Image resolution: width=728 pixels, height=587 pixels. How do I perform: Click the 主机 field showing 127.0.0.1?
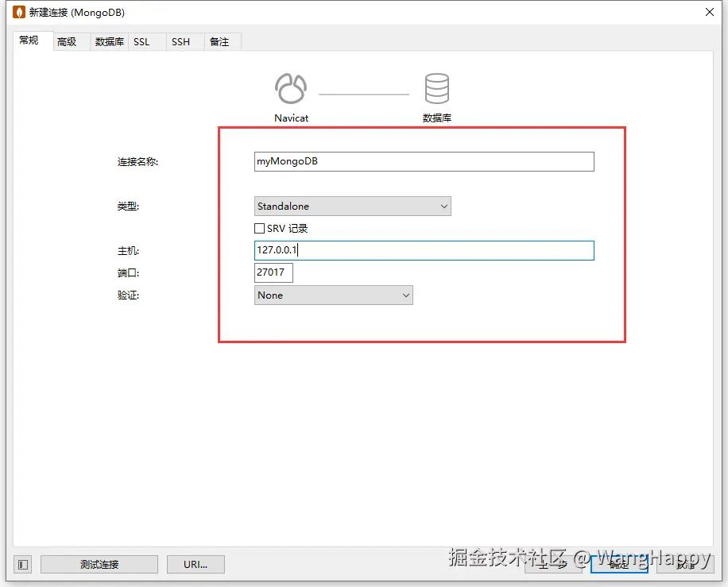(424, 250)
